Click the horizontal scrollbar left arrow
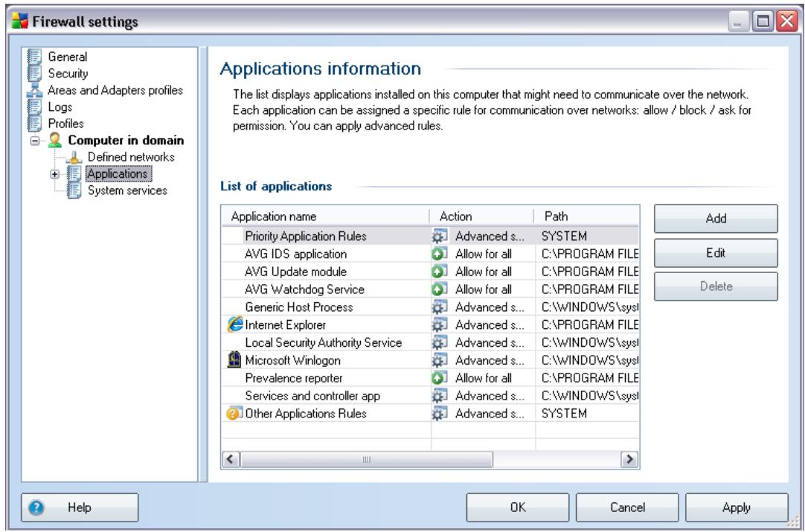The height and width of the screenshot is (532, 805). point(231,459)
